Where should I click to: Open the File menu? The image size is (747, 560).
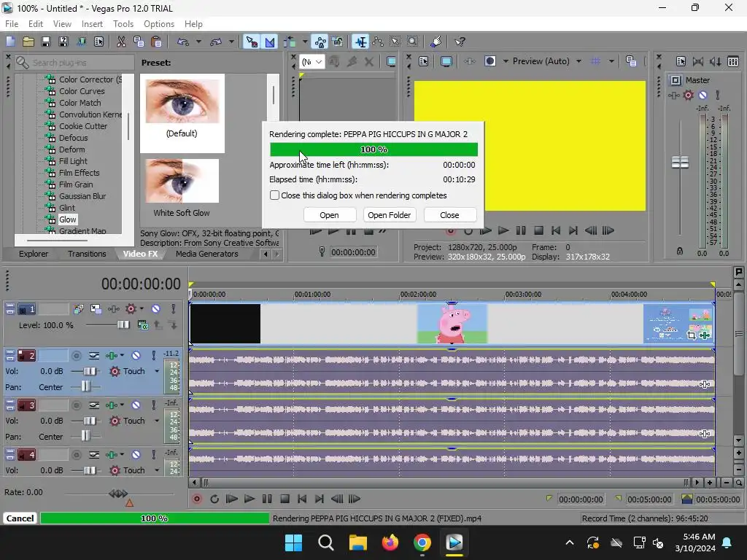point(12,24)
